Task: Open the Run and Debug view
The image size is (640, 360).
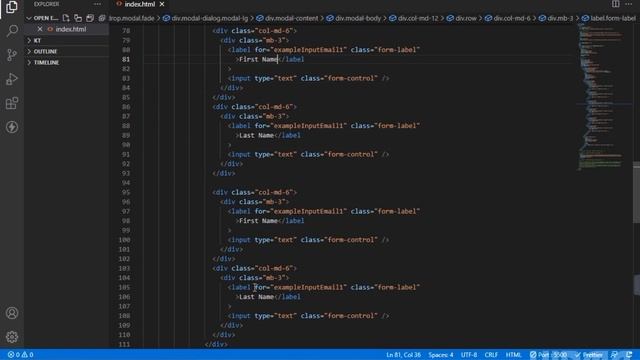Action: click(12, 79)
